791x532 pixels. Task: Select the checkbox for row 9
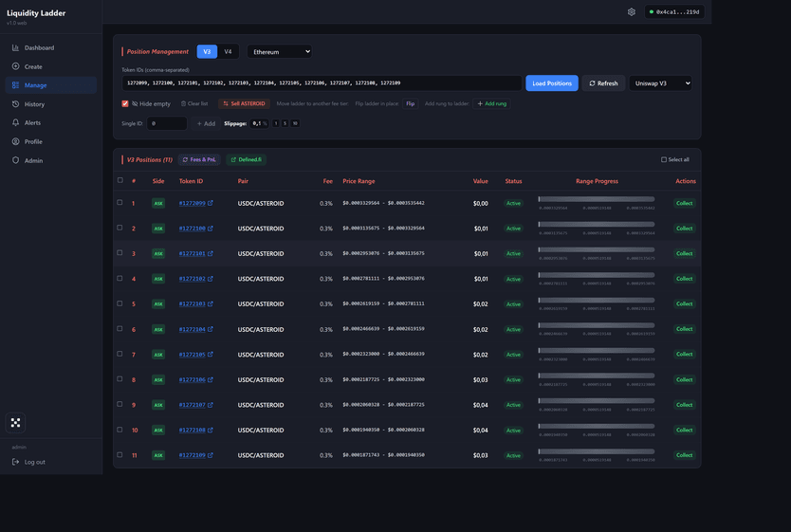[x=120, y=404]
